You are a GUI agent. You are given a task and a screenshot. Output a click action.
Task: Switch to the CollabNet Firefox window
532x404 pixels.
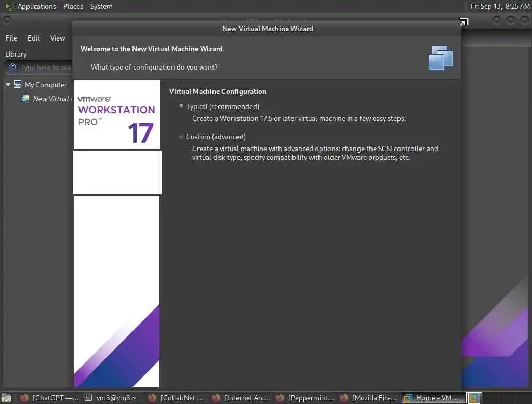(x=177, y=398)
